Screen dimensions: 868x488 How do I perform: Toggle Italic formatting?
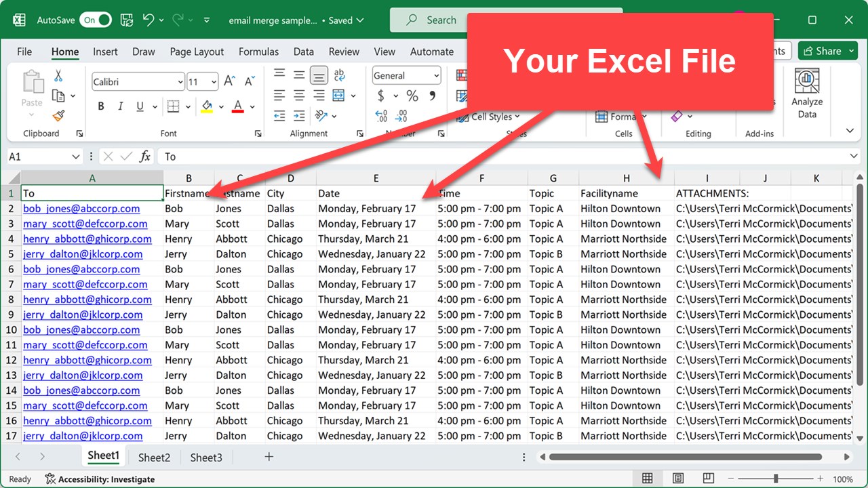pos(121,106)
